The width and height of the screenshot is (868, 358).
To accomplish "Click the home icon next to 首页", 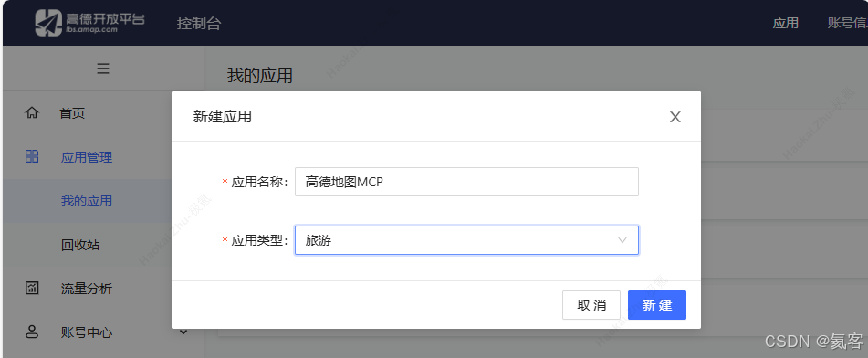I will 32,113.
